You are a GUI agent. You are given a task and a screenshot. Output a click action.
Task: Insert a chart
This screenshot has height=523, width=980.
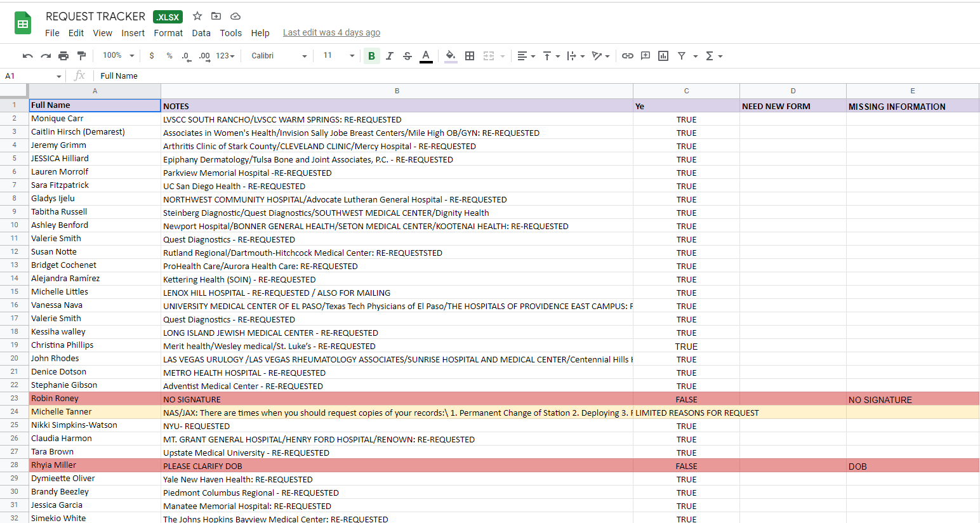click(x=663, y=56)
